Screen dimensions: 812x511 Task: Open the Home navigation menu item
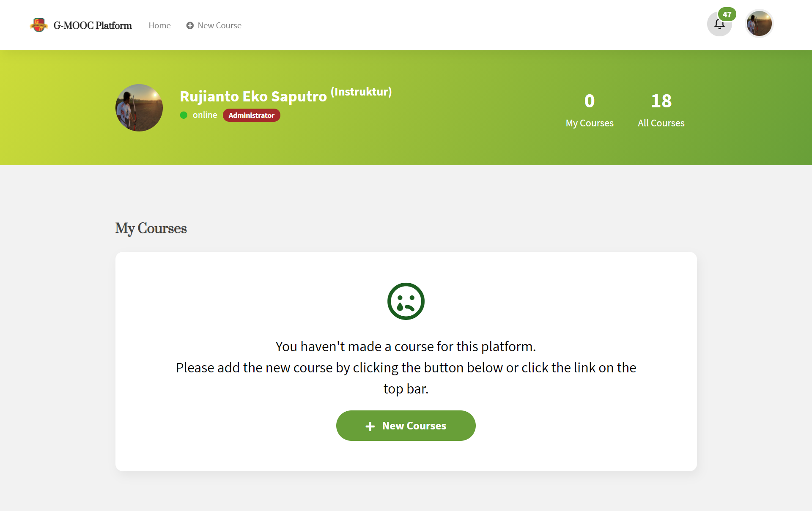point(159,25)
